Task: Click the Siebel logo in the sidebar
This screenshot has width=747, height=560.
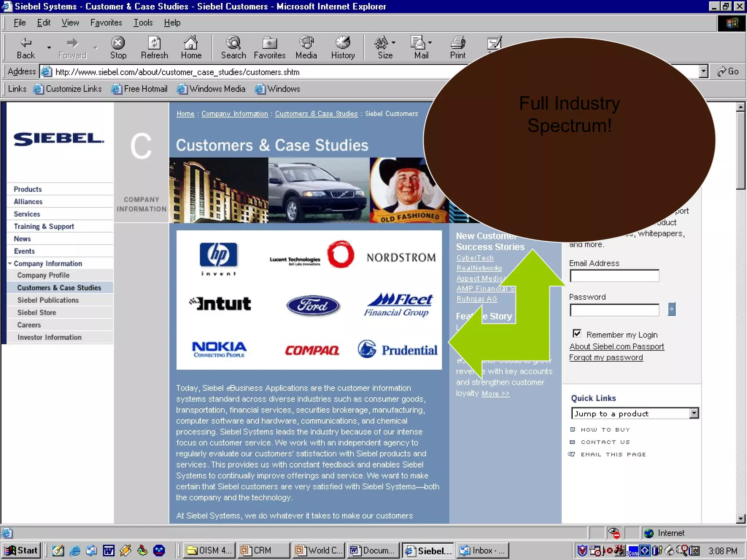Action: click(x=59, y=139)
